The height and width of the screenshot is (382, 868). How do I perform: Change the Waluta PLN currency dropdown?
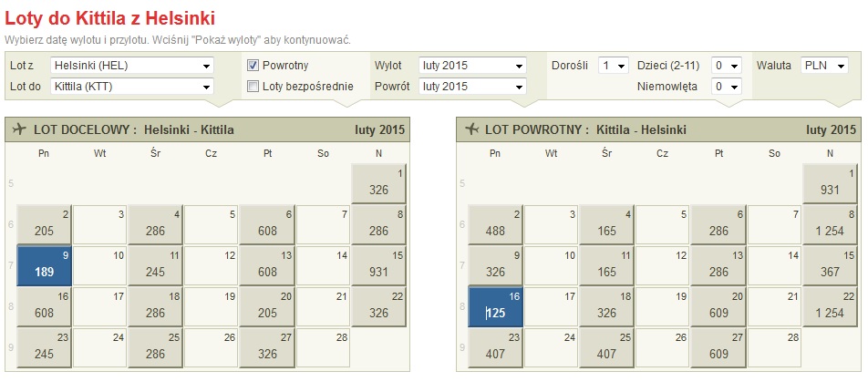[x=824, y=66]
